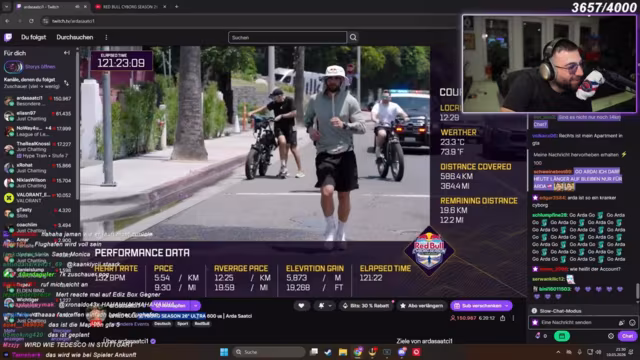Mute the ardasaatci1 Twitch tab audio
The image size is (640, 360).
tap(77, 7)
